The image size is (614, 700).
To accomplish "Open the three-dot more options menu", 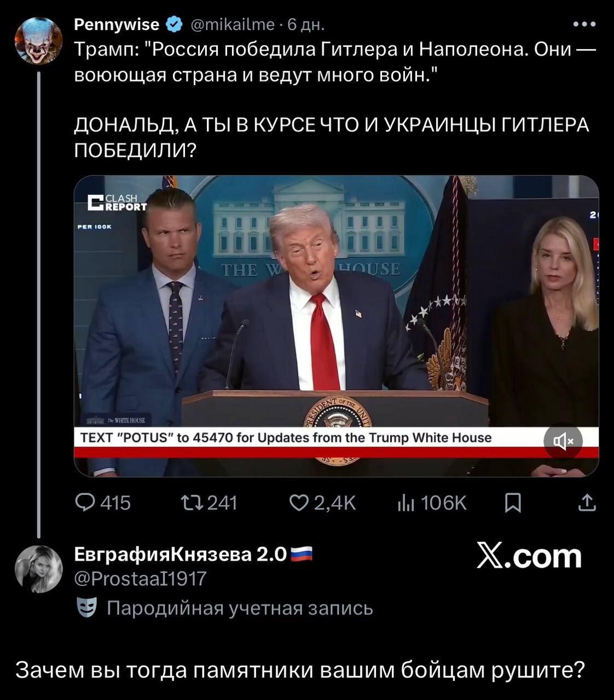I will click(x=584, y=25).
